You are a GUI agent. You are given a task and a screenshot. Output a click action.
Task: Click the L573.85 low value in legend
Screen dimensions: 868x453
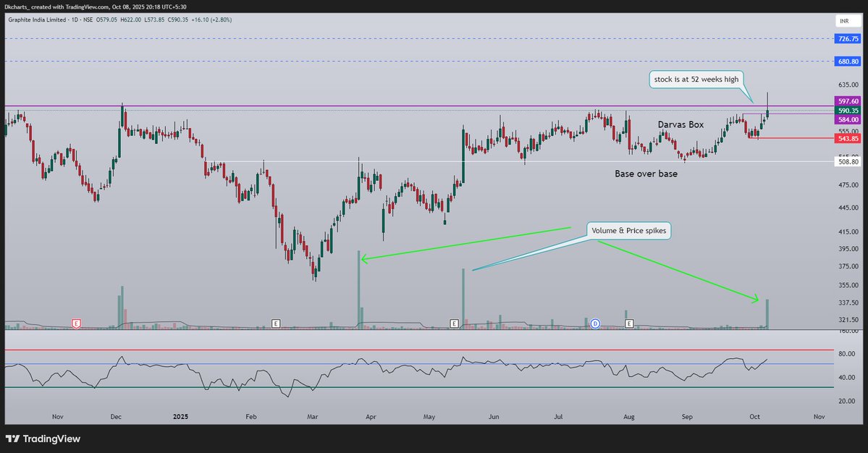154,20
